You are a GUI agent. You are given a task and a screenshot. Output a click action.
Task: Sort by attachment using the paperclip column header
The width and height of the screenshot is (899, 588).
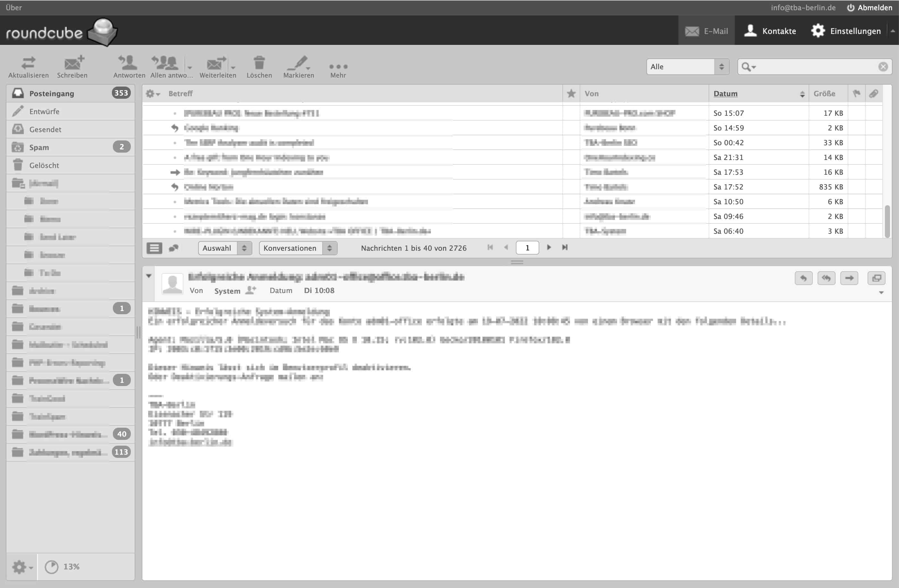[x=874, y=93]
